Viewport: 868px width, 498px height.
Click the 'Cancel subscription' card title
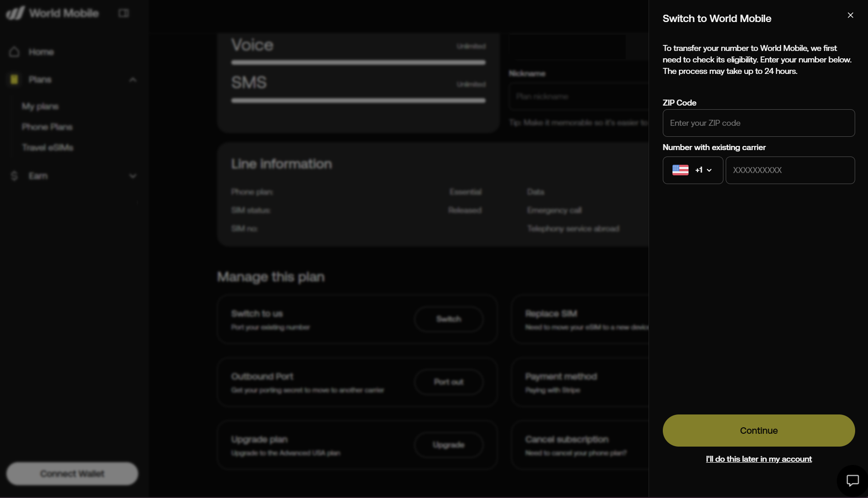(567, 440)
